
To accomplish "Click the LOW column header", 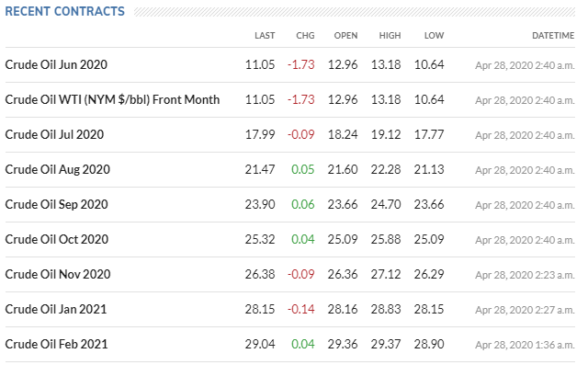I will click(435, 36).
